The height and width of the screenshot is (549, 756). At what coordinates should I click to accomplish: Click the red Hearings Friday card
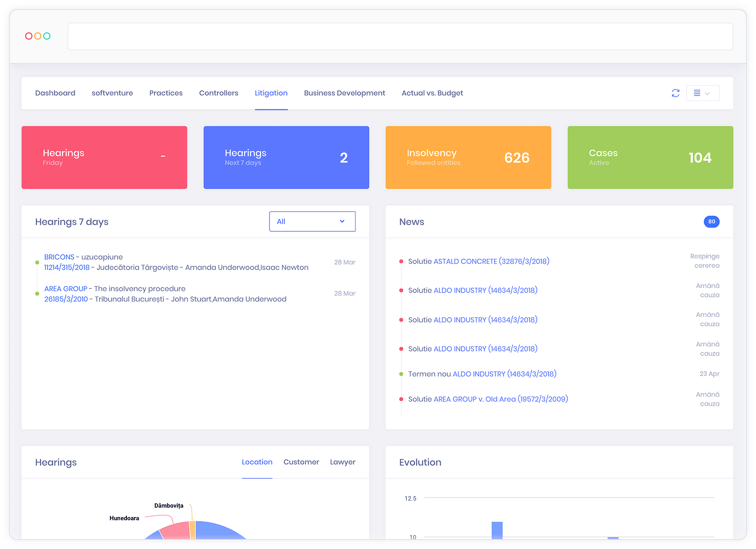[104, 157]
